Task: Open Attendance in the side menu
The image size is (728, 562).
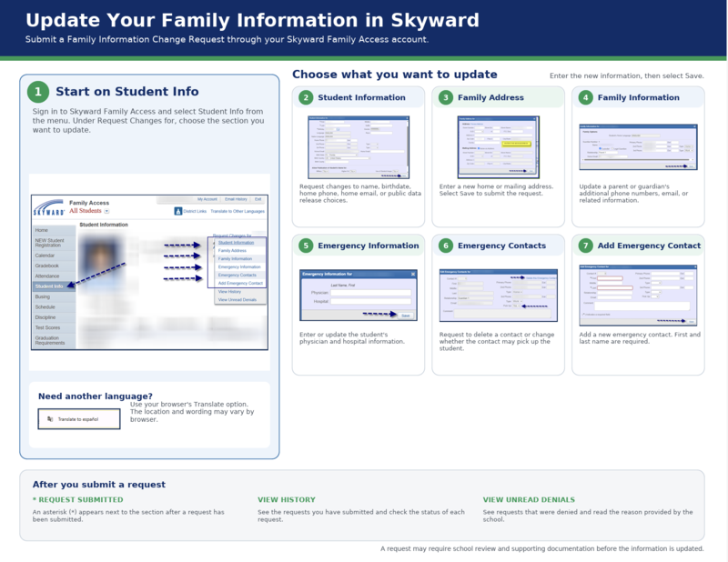Action: [x=54, y=276]
